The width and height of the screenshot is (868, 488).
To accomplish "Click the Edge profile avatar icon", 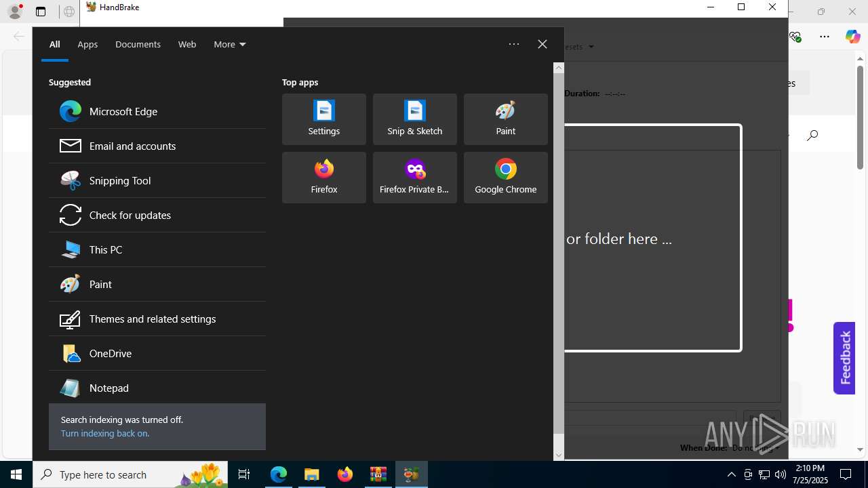I will 15,12.
